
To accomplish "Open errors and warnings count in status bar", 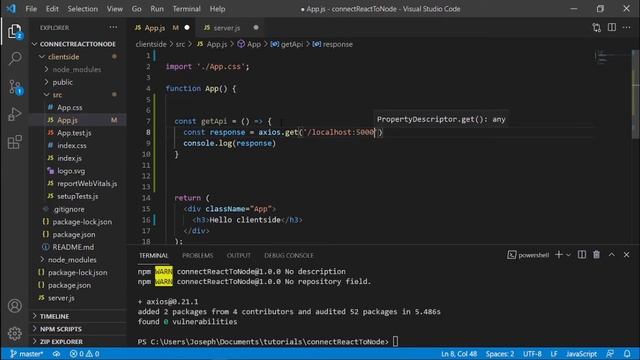I will coord(84,354).
